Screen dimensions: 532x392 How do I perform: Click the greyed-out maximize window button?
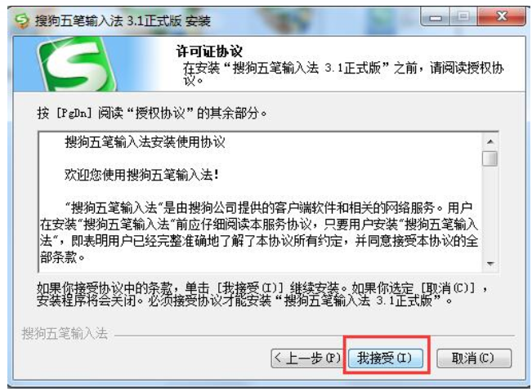[463, 17]
